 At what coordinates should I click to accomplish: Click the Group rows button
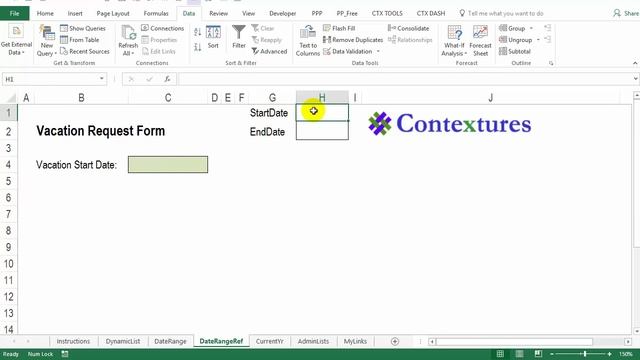[x=512, y=28]
